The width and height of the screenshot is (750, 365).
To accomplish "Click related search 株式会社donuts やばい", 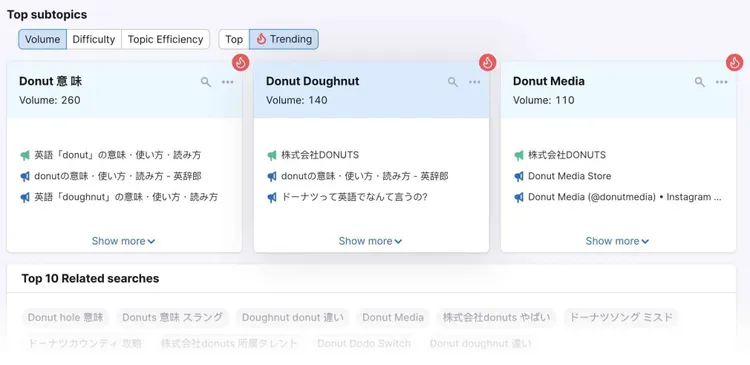I will click(x=496, y=317).
